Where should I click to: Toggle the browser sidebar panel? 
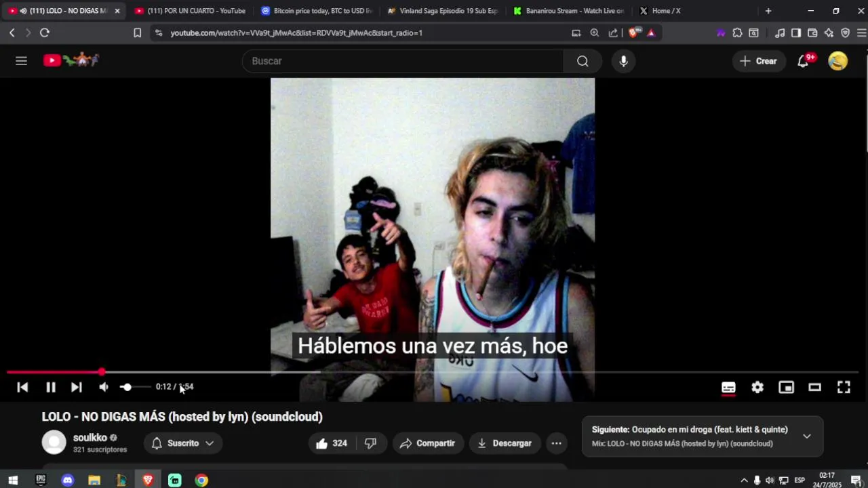click(796, 33)
